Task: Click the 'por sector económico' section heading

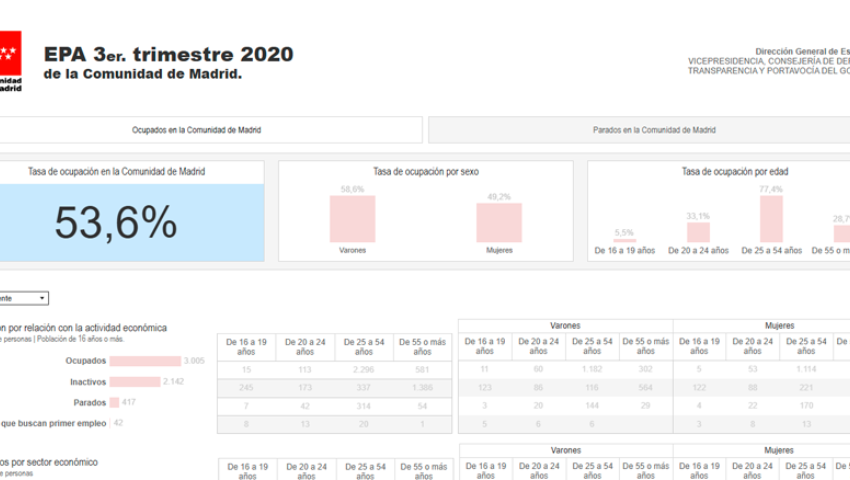Action: pos(49,462)
